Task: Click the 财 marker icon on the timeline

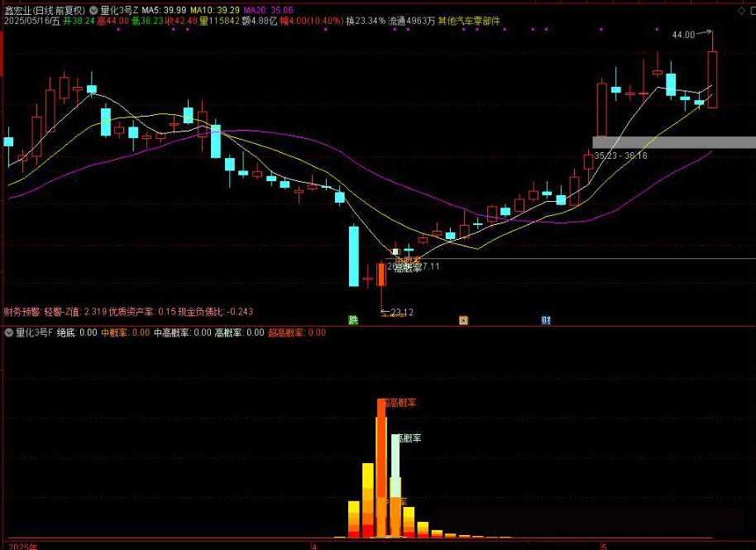Action: (x=546, y=320)
